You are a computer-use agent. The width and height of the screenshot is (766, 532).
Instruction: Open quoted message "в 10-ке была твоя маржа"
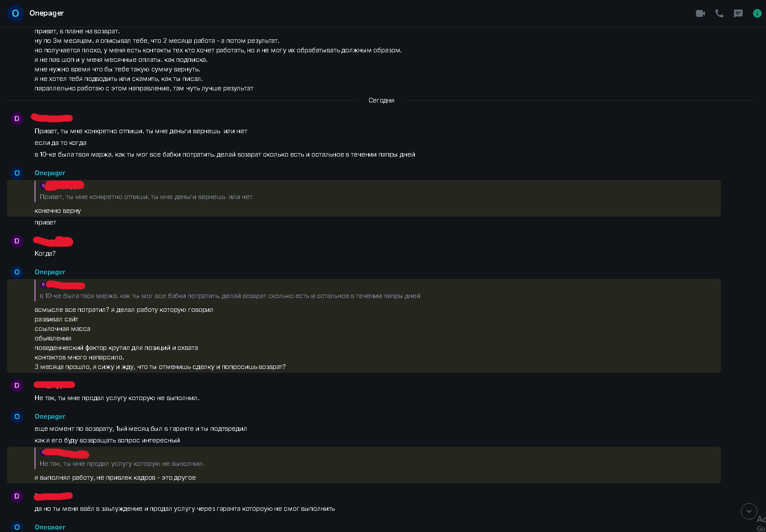click(x=230, y=296)
